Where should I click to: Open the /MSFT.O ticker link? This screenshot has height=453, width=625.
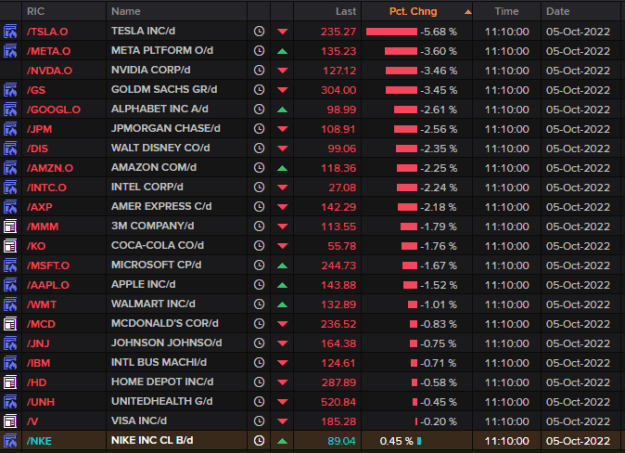pos(48,266)
